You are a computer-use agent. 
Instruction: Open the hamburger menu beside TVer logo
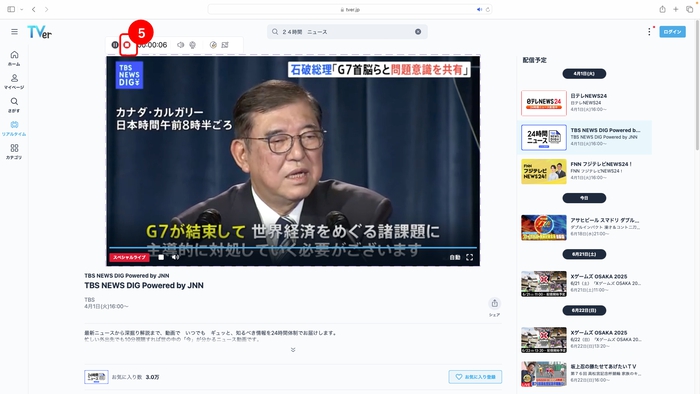[14, 32]
